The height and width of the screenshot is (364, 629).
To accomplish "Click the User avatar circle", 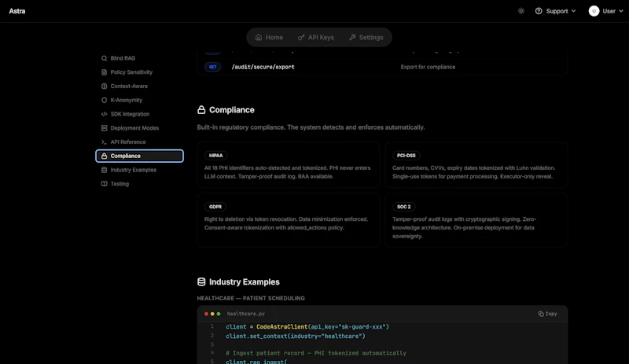I will click(594, 11).
